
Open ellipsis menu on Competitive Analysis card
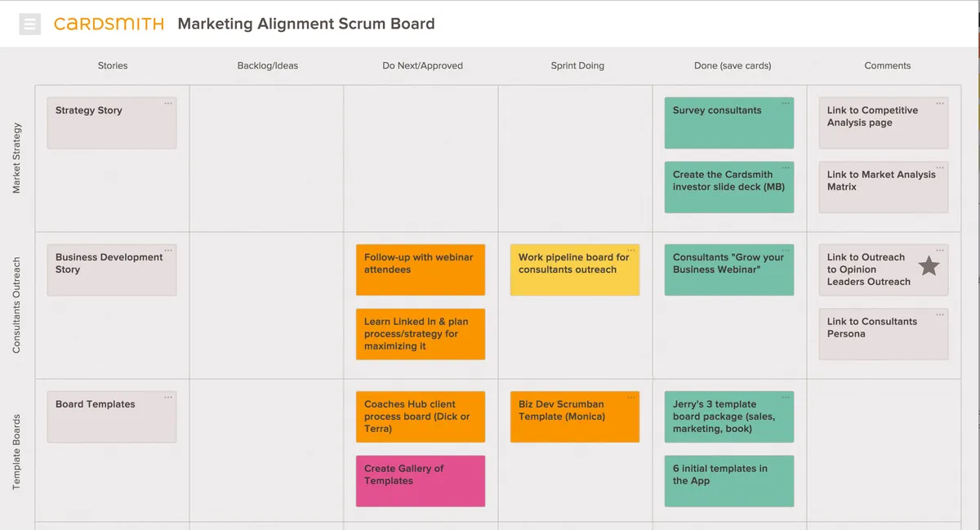point(940,104)
